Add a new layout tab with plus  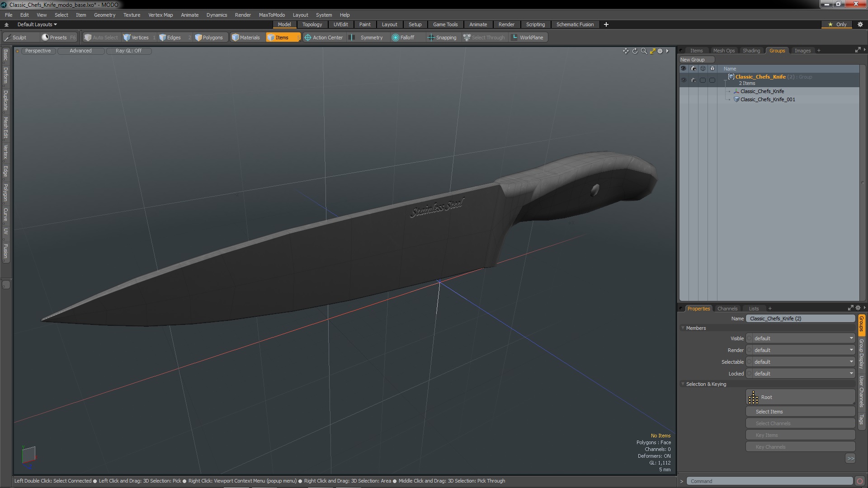606,24
